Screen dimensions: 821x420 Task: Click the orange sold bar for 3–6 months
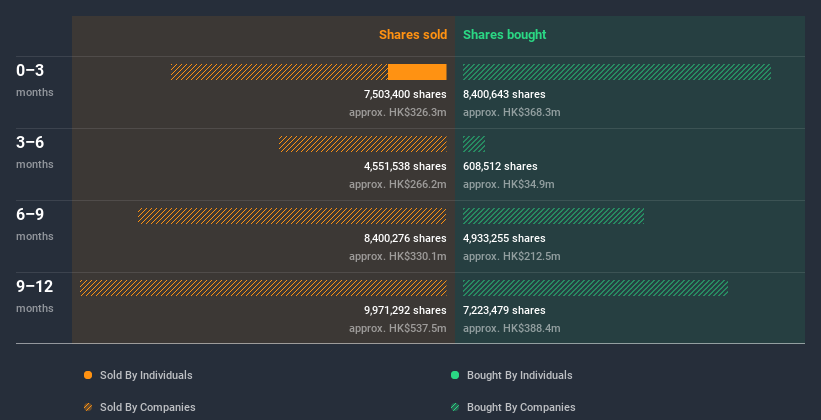363,144
